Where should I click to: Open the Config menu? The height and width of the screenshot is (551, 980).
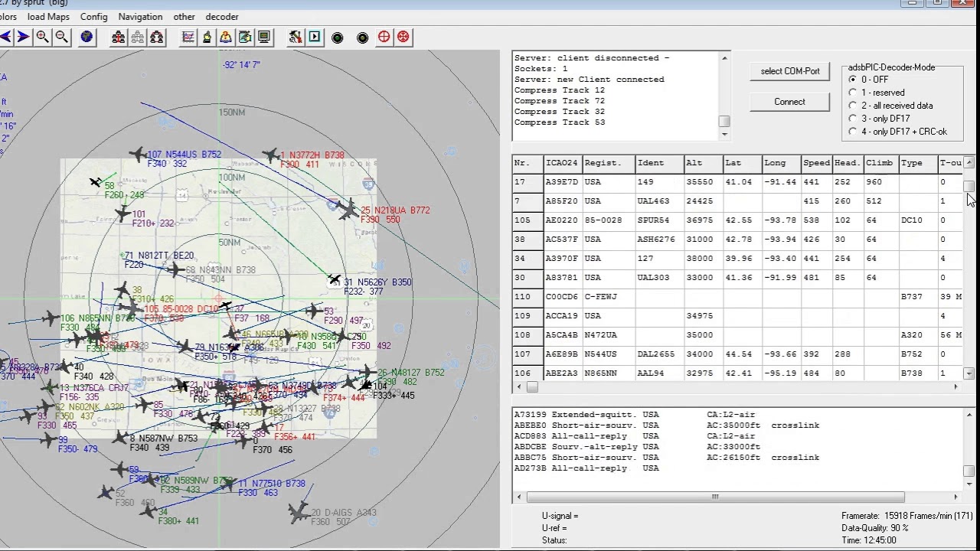[x=94, y=17]
